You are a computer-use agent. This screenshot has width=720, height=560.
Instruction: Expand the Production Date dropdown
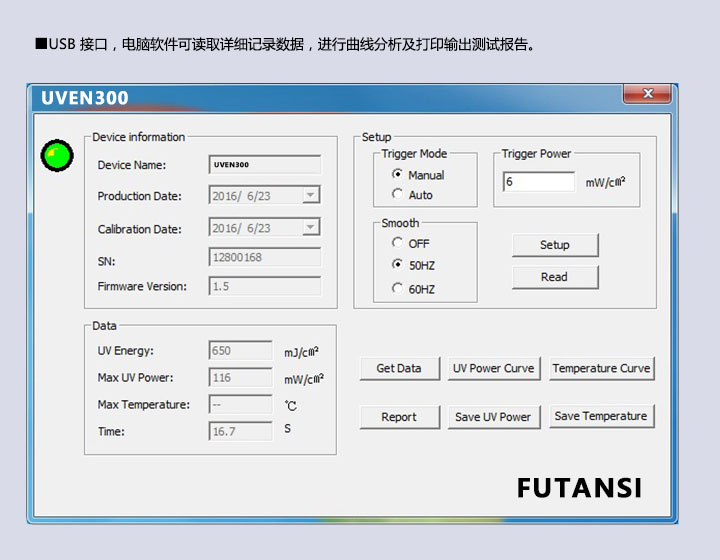310,196
